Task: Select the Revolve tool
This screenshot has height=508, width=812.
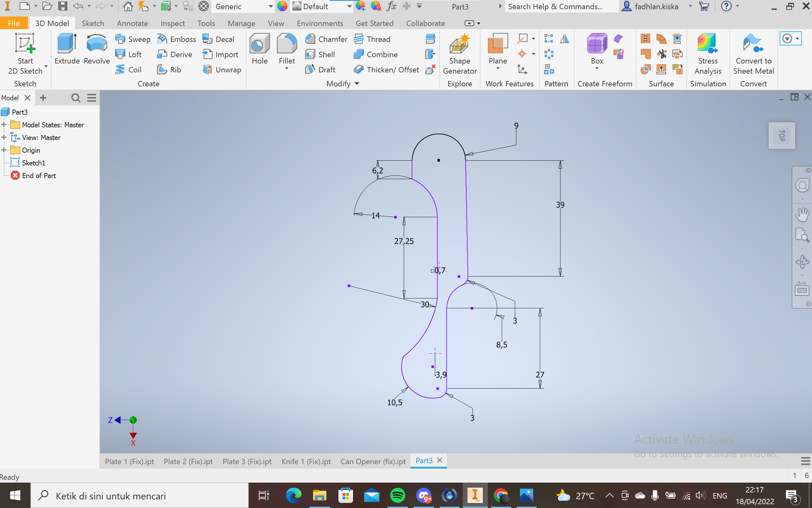Action: 97,49
